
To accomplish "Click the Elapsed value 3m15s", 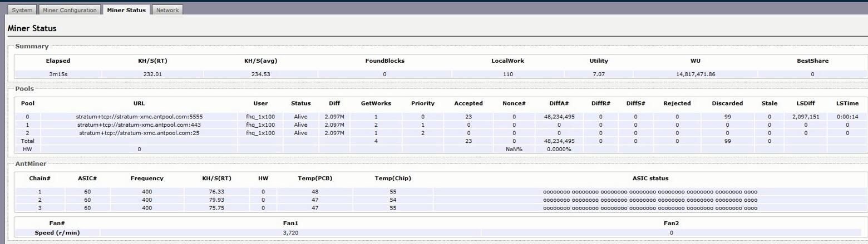I will pos(57,74).
